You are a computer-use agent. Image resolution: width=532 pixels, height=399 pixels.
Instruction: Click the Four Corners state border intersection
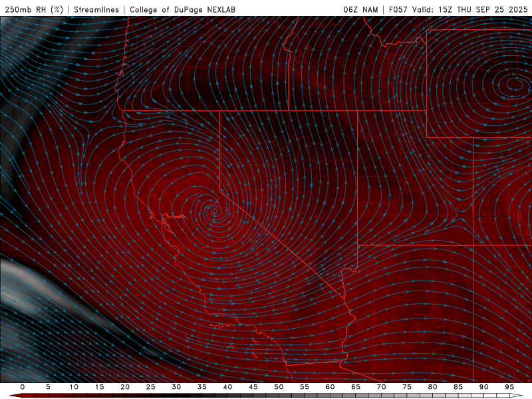click(x=473, y=245)
